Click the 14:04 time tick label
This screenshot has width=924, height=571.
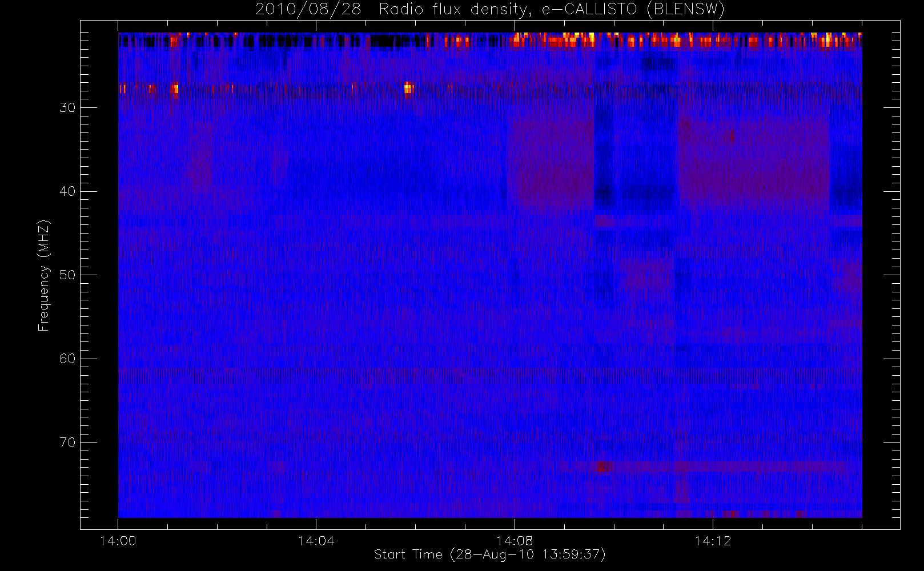coord(316,541)
